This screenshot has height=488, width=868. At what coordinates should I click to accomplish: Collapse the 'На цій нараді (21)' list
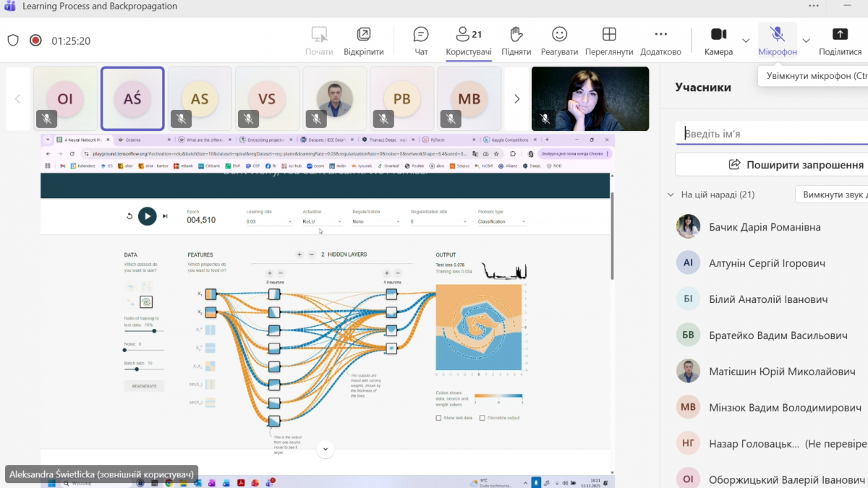(x=671, y=194)
